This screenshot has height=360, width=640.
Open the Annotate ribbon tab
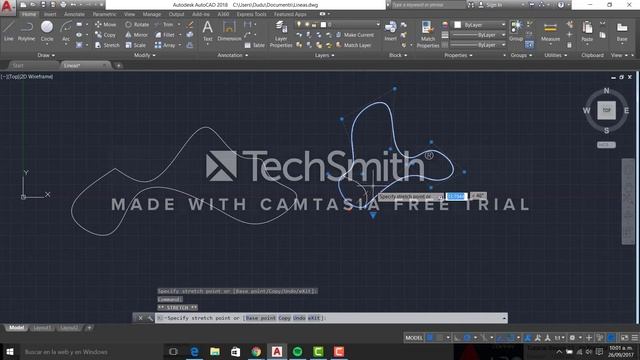[74, 14]
